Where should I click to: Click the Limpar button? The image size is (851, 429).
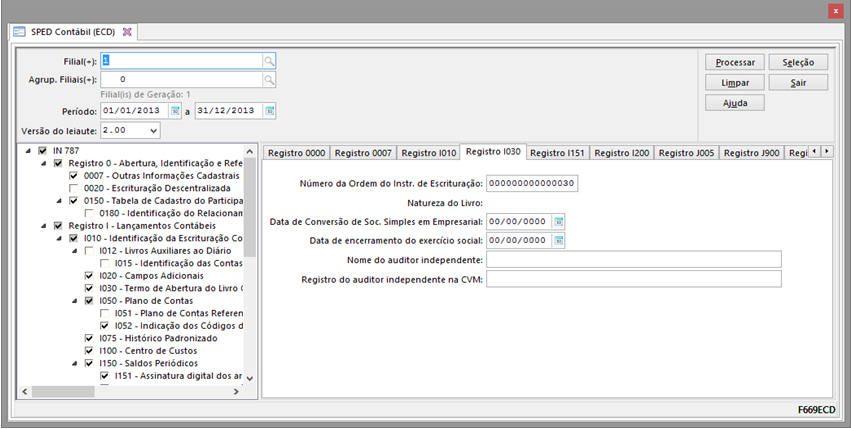point(735,83)
